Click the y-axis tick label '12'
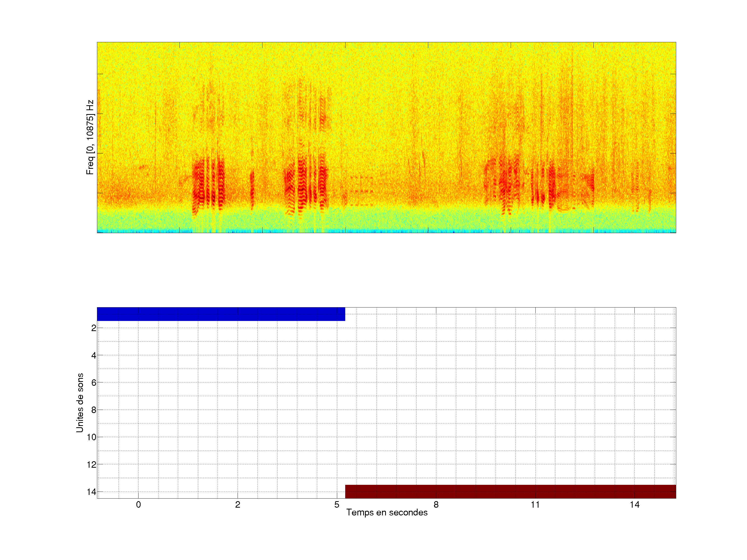This screenshot has width=747, height=560. [x=92, y=465]
